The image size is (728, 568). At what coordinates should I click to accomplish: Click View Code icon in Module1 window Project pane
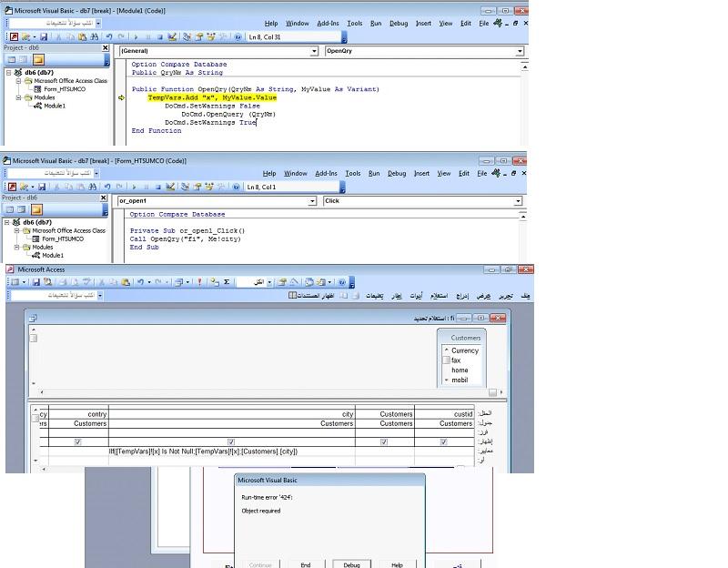(x=12, y=59)
